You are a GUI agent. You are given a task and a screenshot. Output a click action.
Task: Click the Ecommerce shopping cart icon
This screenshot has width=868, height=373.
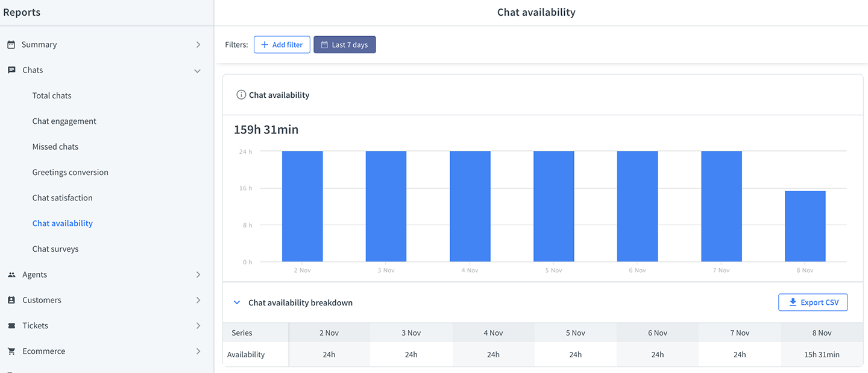point(11,351)
